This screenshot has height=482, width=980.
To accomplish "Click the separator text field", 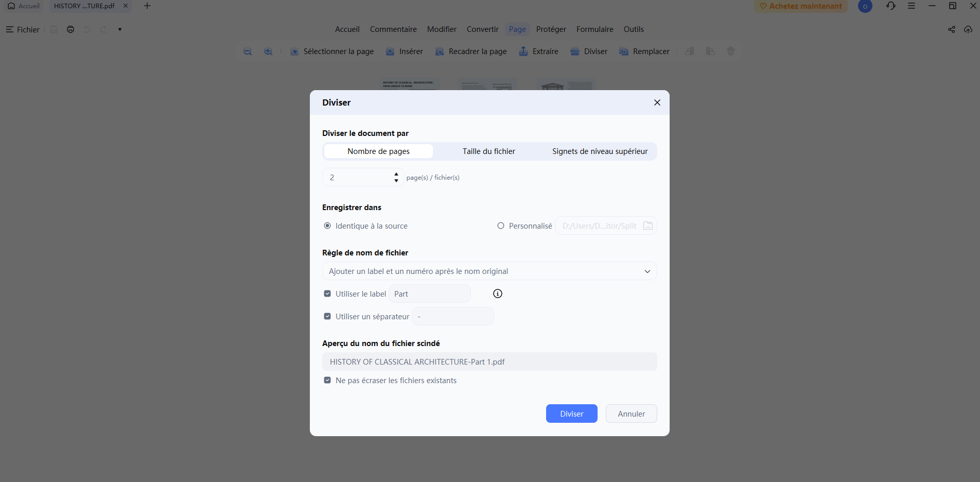I will 453,316.
